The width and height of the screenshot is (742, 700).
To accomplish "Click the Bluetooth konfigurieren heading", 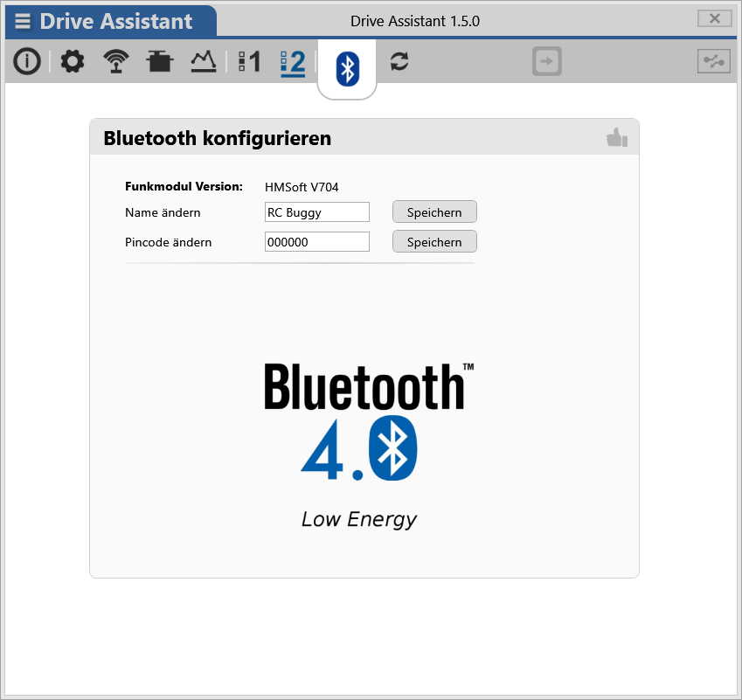I will point(218,138).
